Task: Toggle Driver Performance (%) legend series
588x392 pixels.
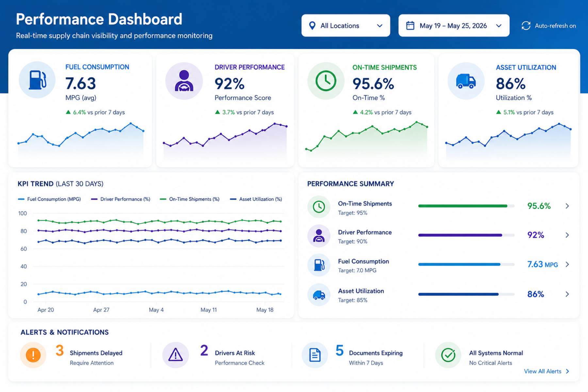Action: (x=121, y=199)
